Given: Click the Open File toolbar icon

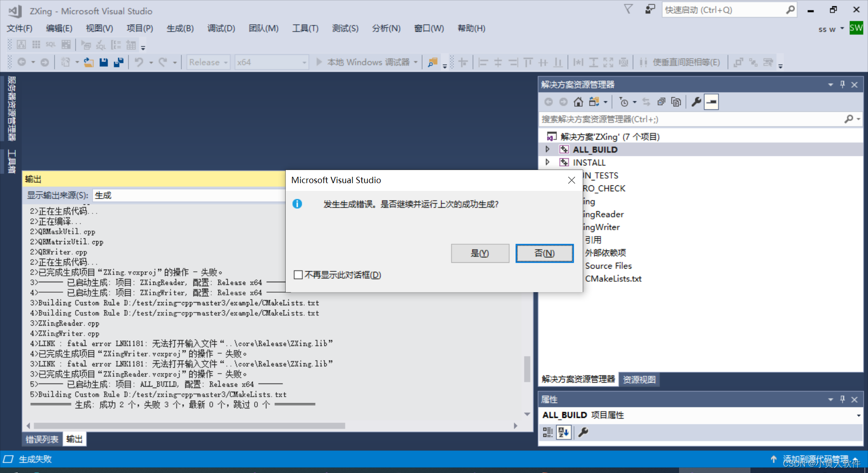Looking at the screenshot, I should [x=89, y=62].
